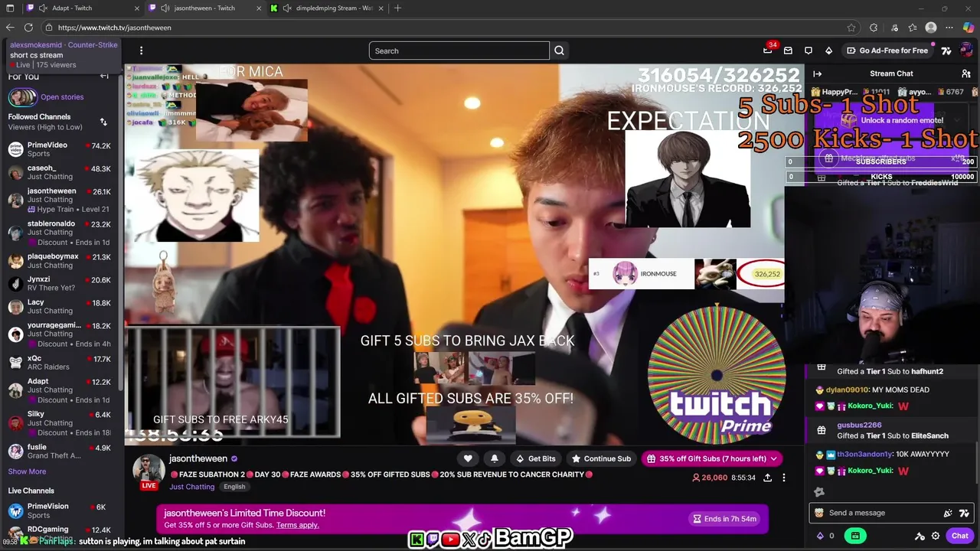Unmute the dimpledmping Stream tab audio
This screenshot has height=551, width=980.
pos(286,8)
